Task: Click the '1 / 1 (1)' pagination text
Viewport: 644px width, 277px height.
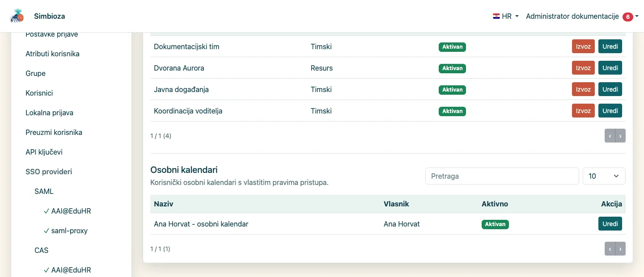Action: coord(160,249)
